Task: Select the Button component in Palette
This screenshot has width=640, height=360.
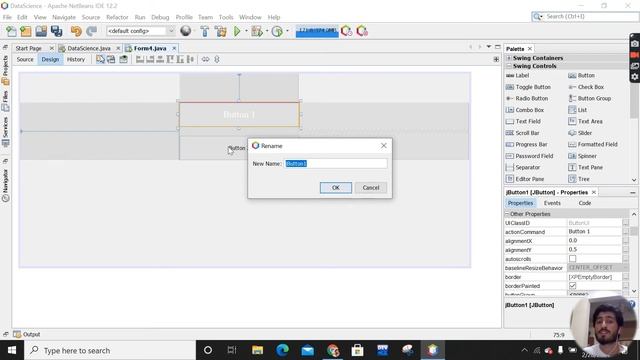Action: (x=582, y=76)
